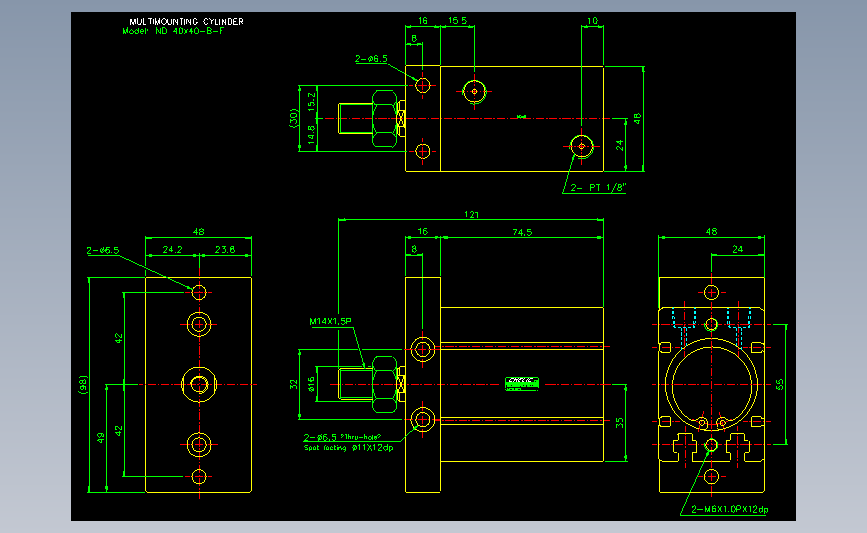This screenshot has height=533, width=867.
Task: Select the "32" dimension value
Action: click(294, 384)
